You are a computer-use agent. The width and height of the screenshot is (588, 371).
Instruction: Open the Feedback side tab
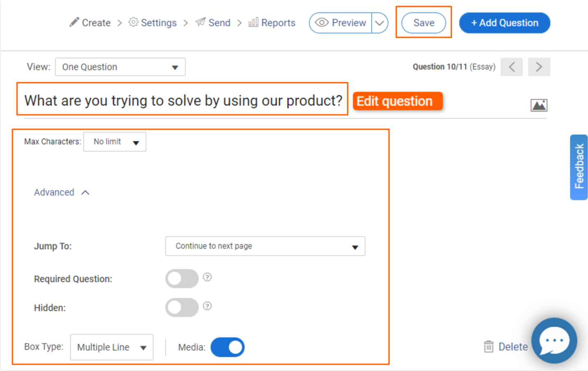click(x=579, y=167)
